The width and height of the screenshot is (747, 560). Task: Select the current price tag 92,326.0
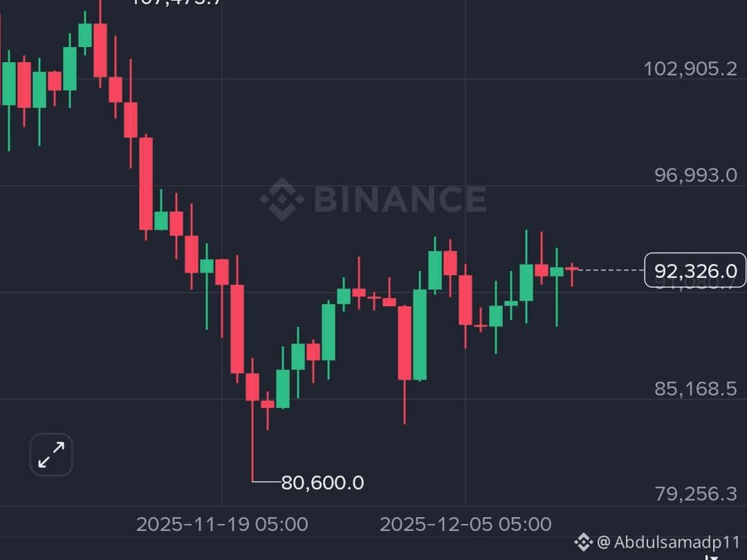tap(695, 270)
